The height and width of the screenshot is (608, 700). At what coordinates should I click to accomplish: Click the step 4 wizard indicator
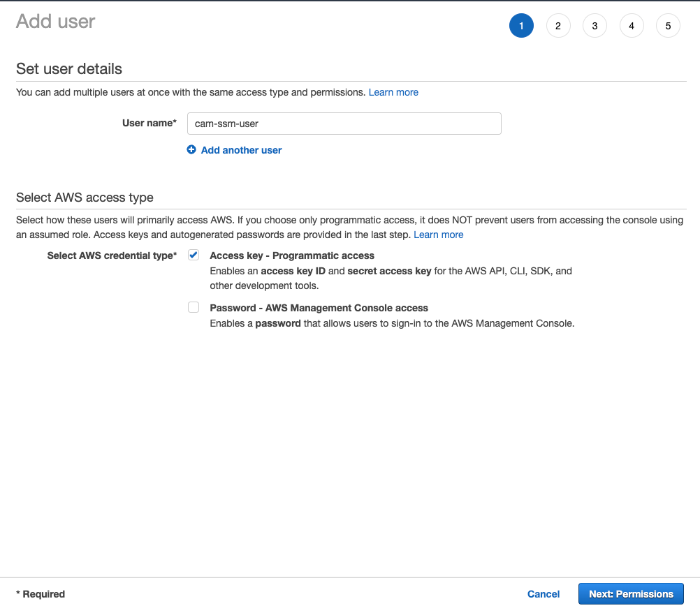(x=632, y=25)
